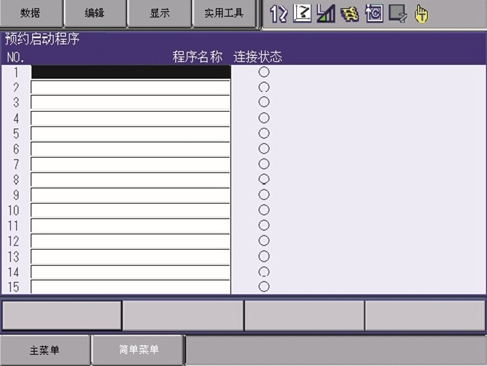This screenshot has width=487, height=366.
Task: Select program name field for row 10
Action: pyautogui.click(x=131, y=210)
